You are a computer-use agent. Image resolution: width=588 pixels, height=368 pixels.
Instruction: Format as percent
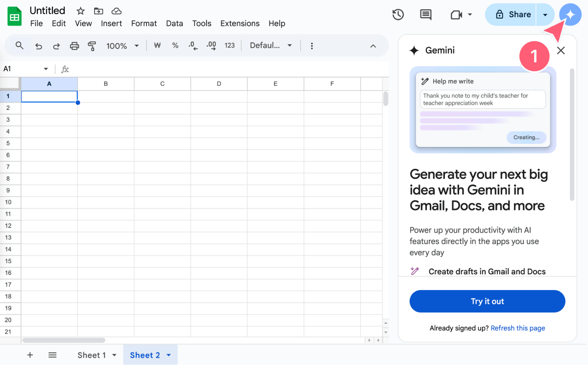[x=175, y=45]
